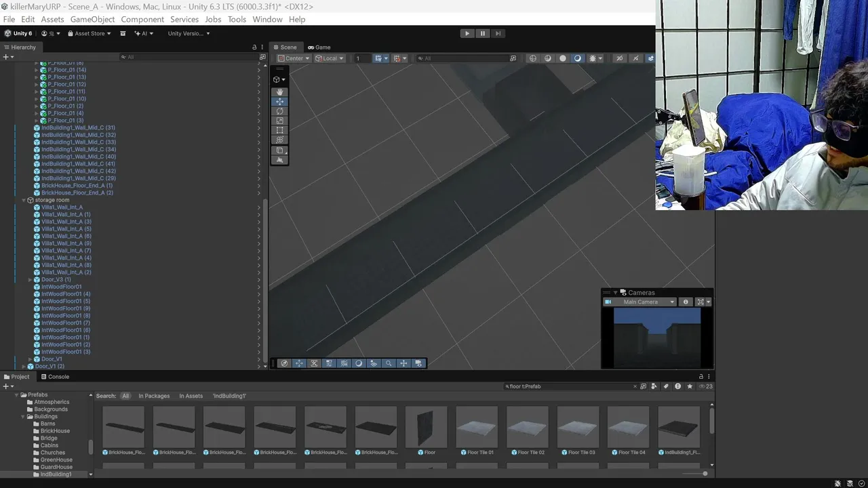Open the Asset Store dropdown

[88, 33]
